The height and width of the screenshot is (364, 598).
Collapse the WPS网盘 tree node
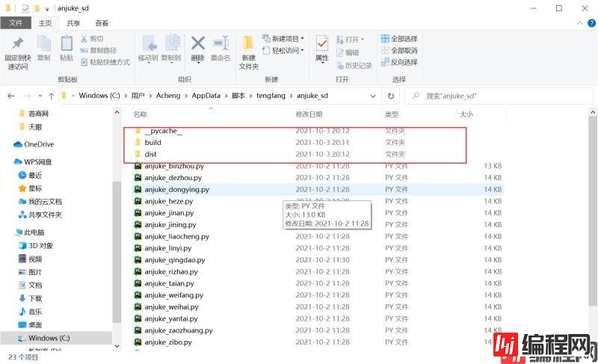click(x=8, y=161)
